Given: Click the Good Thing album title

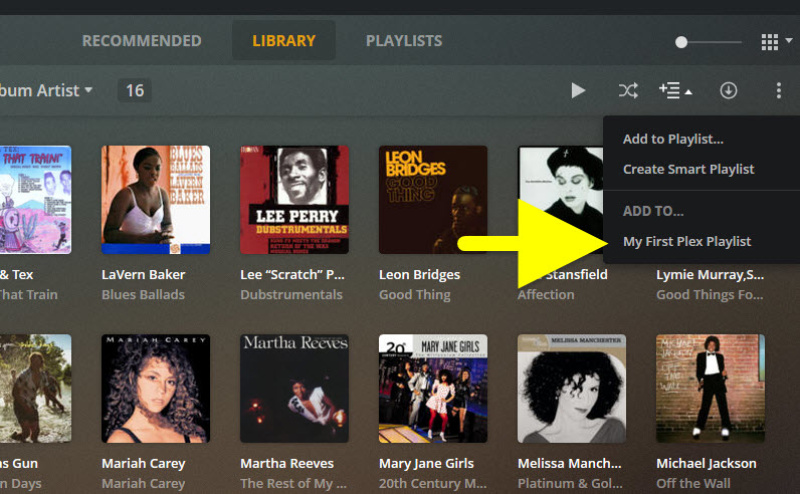Looking at the screenshot, I should [415, 294].
